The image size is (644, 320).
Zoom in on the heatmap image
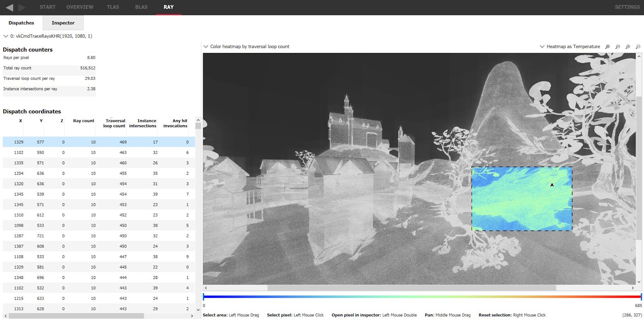click(628, 47)
